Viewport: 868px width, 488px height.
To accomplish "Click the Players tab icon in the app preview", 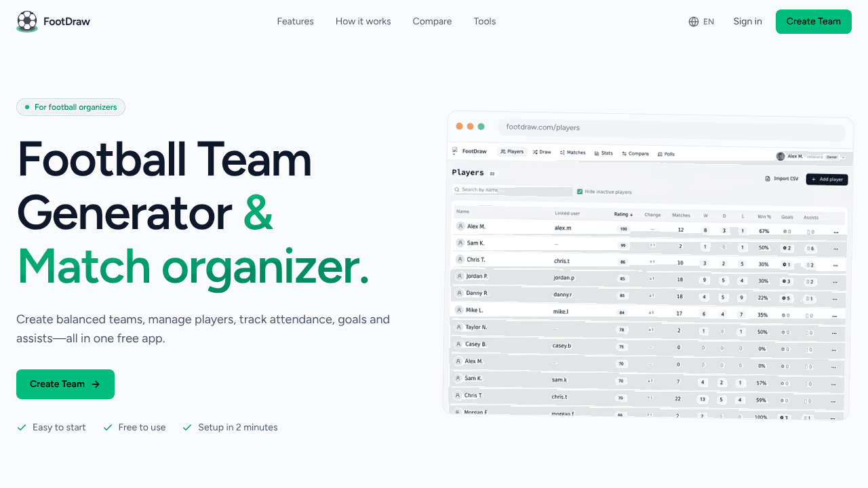I will [x=502, y=152].
